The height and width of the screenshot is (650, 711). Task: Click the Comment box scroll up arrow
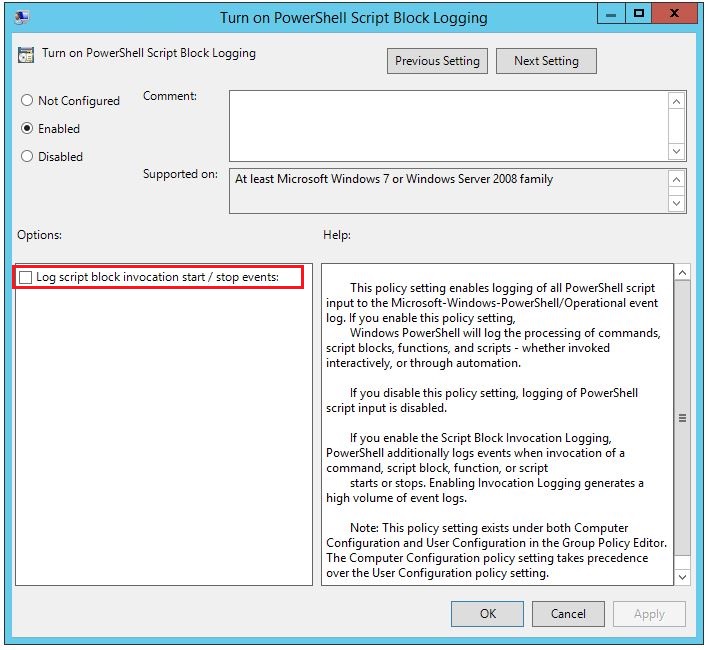[677, 102]
